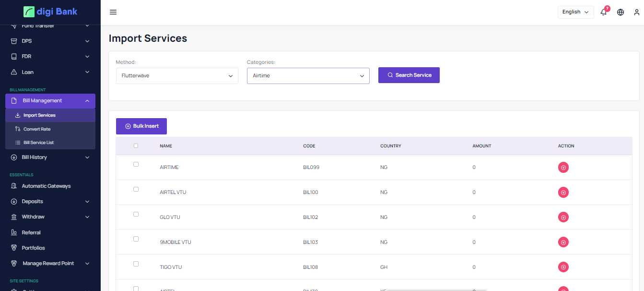644x291 pixels.
Task: Expand the Loan sidebar menu
Action: (x=50, y=72)
